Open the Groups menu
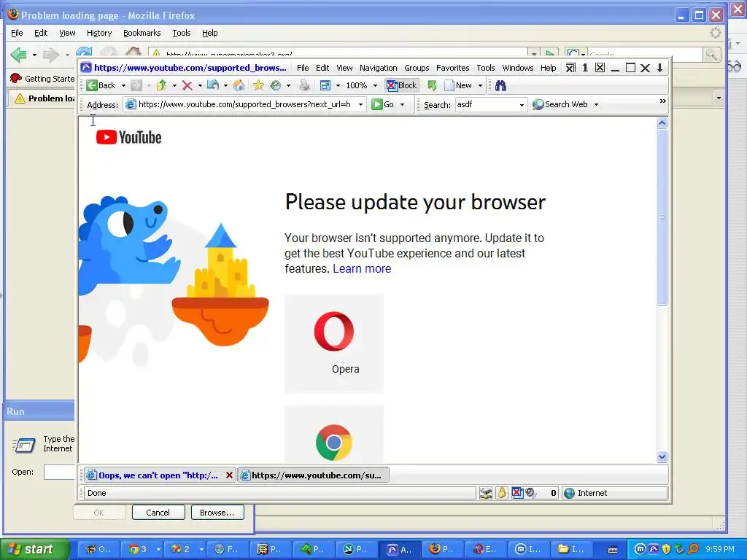The height and width of the screenshot is (560, 747). pos(417,68)
